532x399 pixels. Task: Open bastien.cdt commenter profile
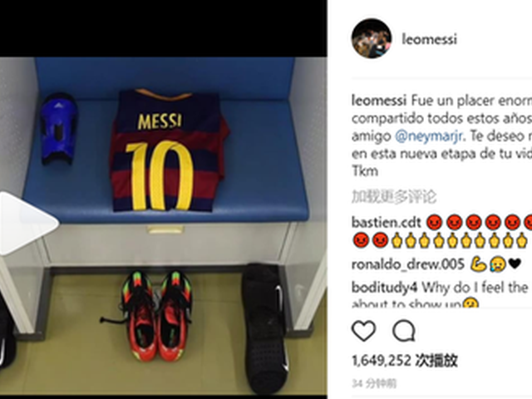coord(386,223)
